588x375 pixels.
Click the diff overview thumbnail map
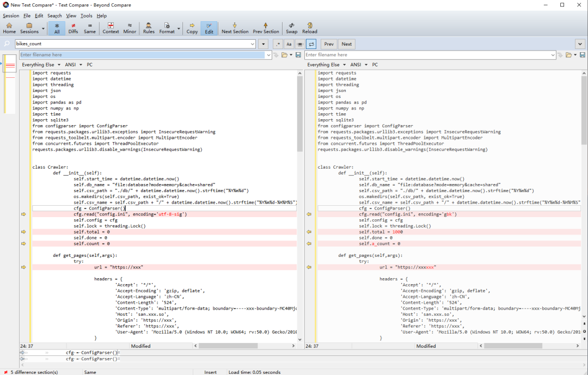[10, 84]
